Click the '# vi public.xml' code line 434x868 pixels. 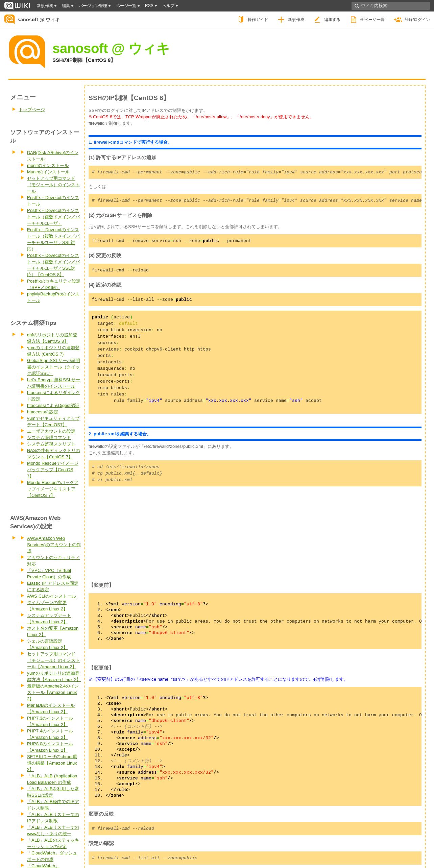point(112,480)
